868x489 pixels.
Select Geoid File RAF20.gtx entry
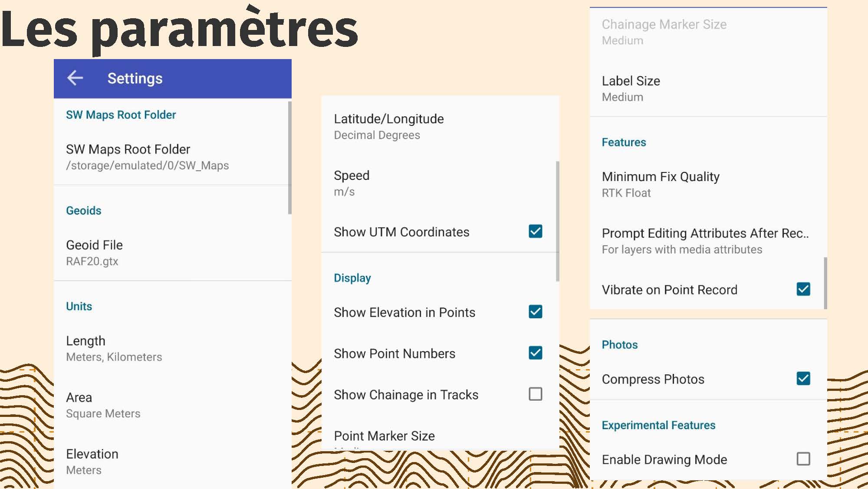coord(94,252)
